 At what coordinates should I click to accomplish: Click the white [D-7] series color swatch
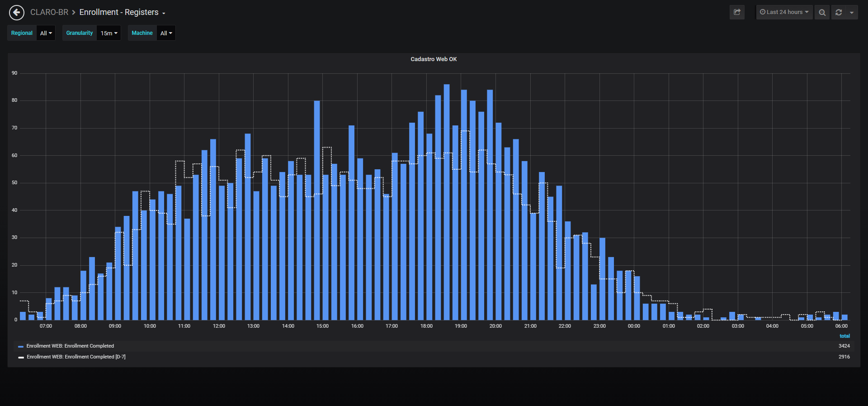tap(21, 357)
